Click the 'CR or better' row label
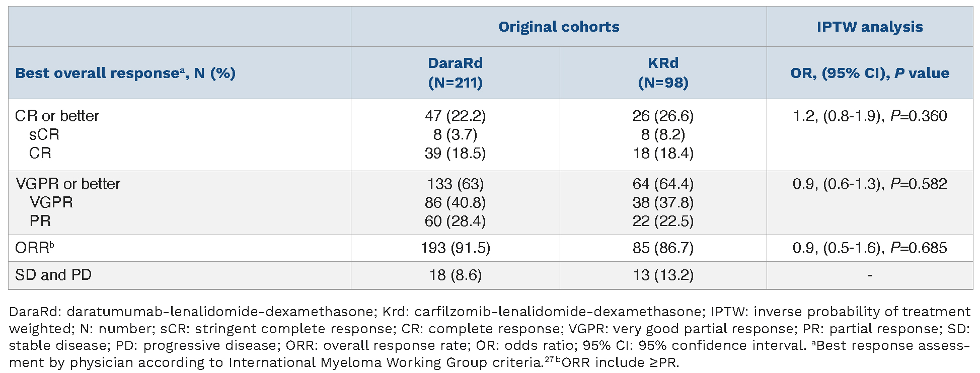 pyautogui.click(x=57, y=116)
